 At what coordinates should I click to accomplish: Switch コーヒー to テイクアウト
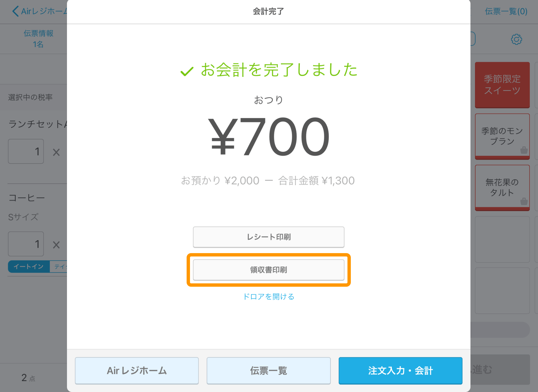pos(59,267)
